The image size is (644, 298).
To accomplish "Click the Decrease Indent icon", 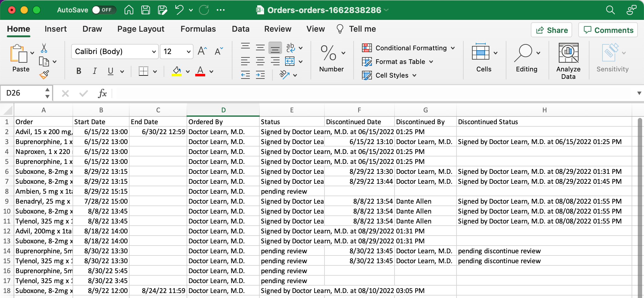I will coord(245,75).
